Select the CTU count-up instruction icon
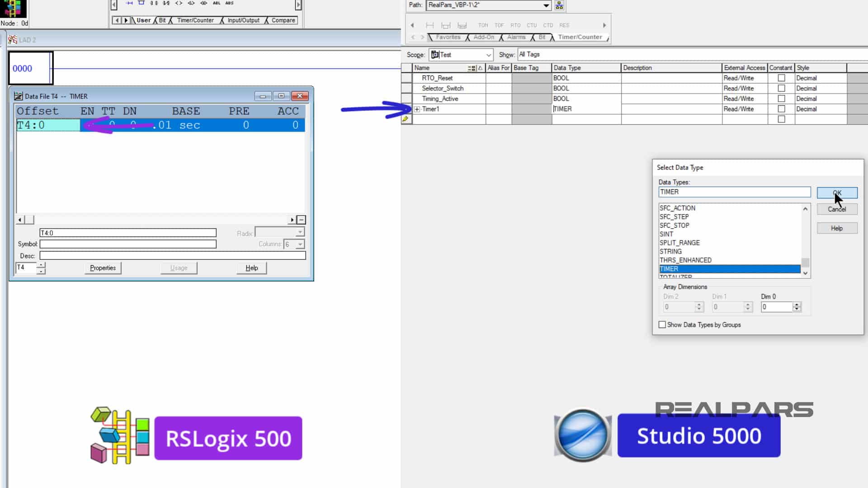Viewport: 868px width, 488px height. pyautogui.click(x=531, y=25)
